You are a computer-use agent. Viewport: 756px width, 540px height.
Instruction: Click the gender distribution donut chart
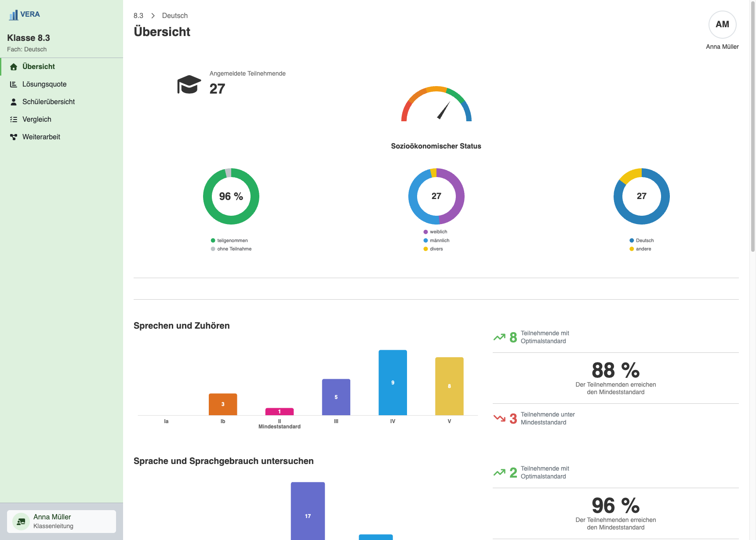click(x=436, y=196)
